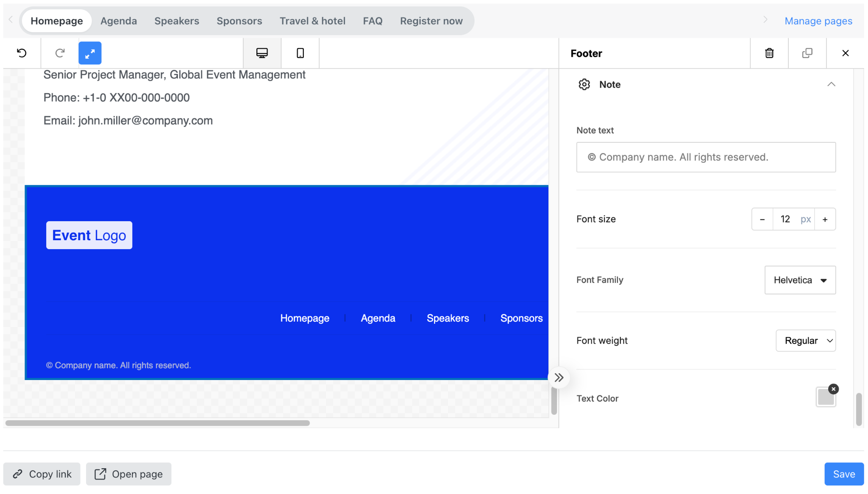Switch to desktop preview icon
868x494 pixels.
click(x=262, y=53)
